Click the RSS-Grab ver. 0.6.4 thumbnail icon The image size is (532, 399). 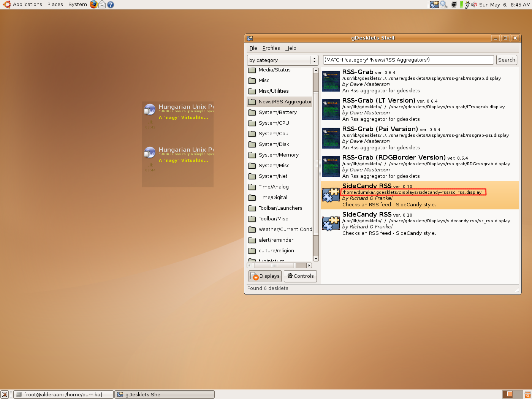[x=331, y=81]
